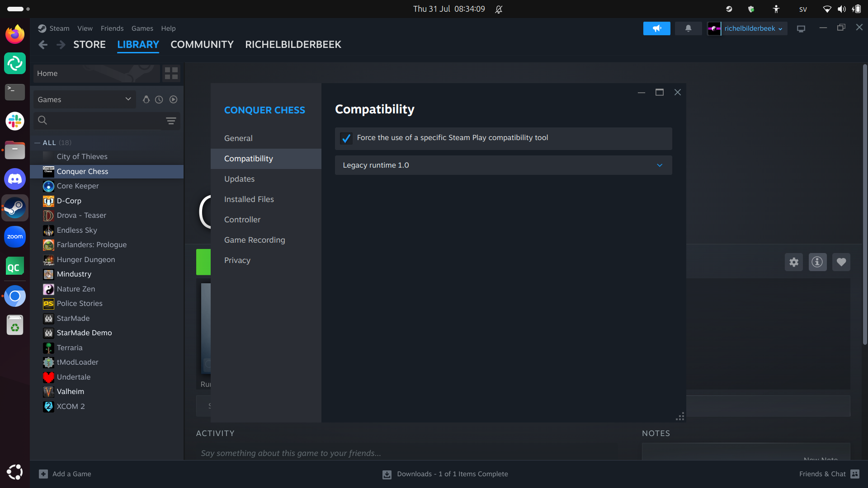Viewport: 868px width, 488px height.
Task: Toggle ready to play filter icon
Action: click(173, 99)
